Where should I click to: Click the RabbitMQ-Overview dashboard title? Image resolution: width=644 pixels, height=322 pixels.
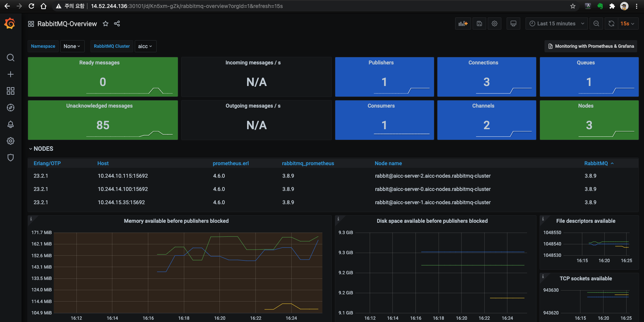(x=67, y=24)
